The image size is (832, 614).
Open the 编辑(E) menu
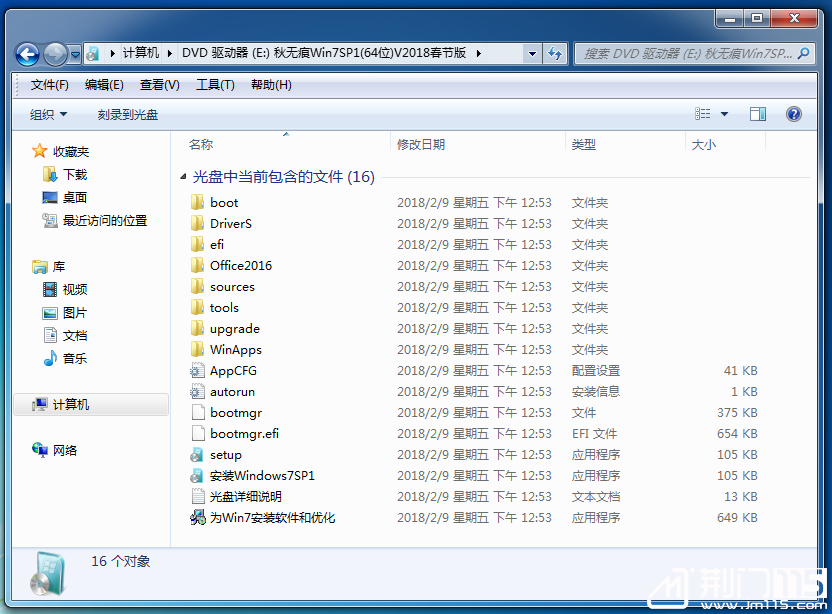[x=104, y=85]
